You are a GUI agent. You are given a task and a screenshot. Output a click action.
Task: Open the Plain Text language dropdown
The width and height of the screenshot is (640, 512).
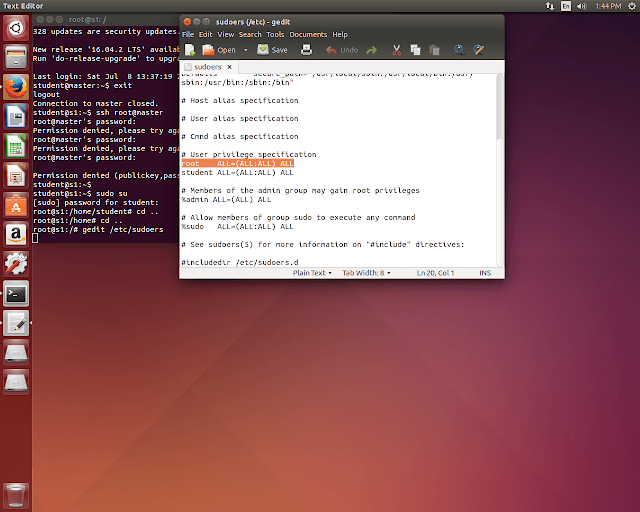[312, 272]
